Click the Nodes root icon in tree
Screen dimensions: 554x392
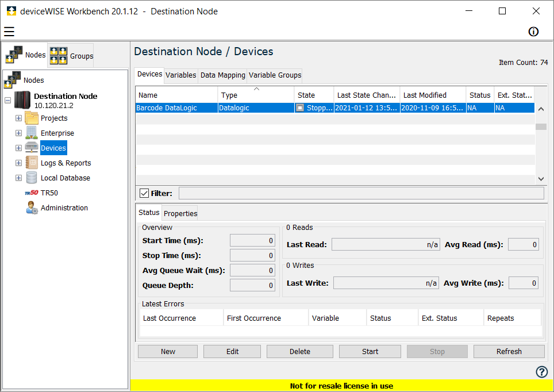point(12,80)
